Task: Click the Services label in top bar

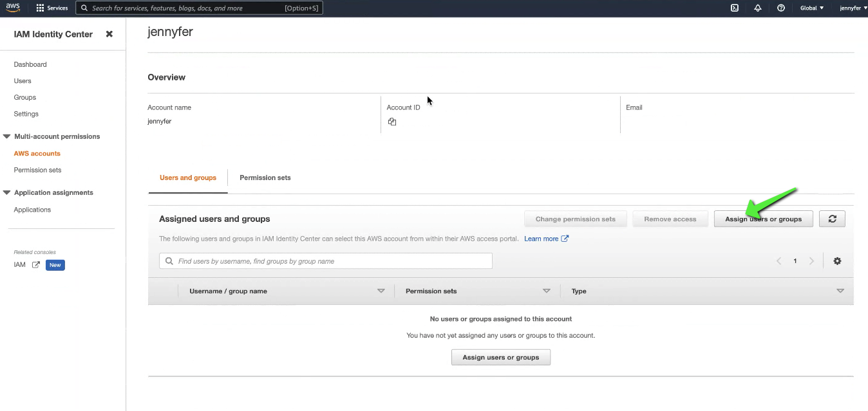Action: (57, 8)
